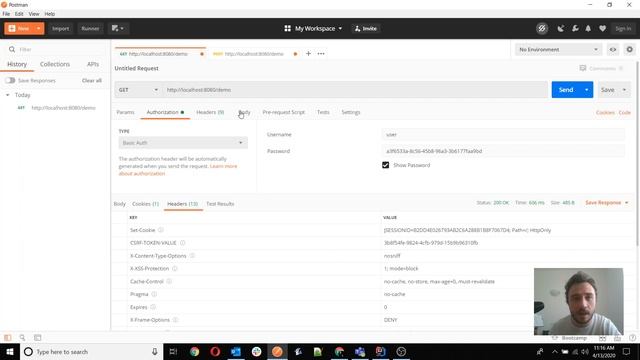Viewport: 640px width, 360px height.
Task: Click info icon next to CSRF-TOKEN-VALUE
Action: 182,243
